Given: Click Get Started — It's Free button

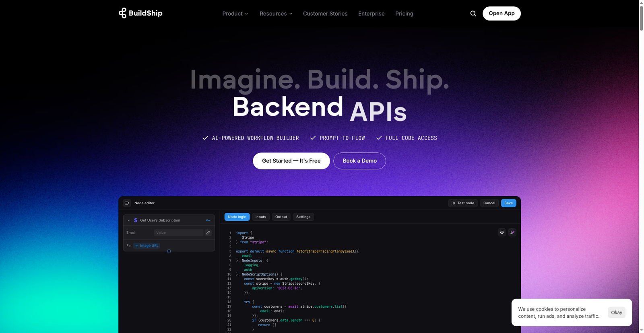Looking at the screenshot, I should click(x=291, y=161).
